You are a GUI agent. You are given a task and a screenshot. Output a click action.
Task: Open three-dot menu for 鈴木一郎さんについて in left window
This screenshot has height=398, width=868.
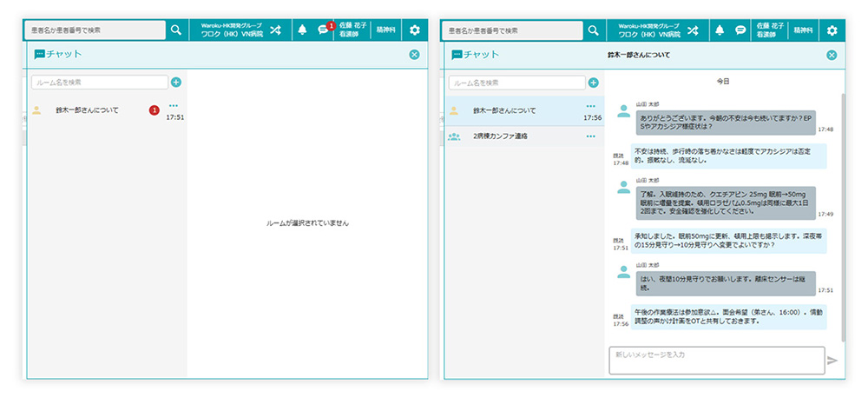[x=174, y=105]
